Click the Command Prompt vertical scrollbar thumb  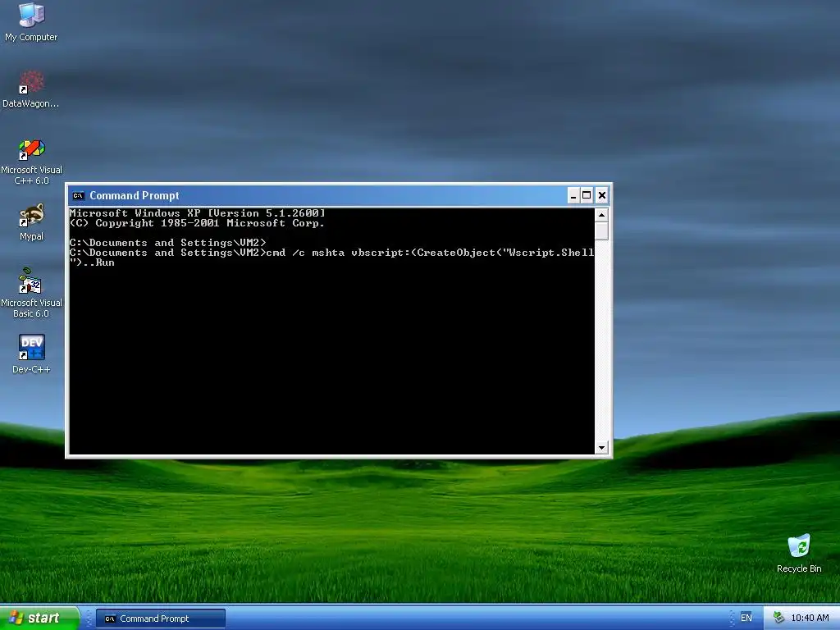click(x=601, y=231)
